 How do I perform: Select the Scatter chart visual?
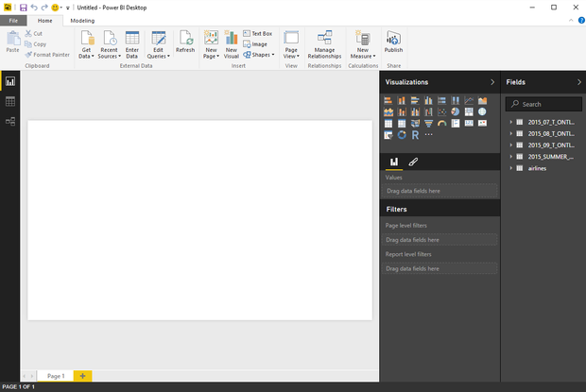tap(441, 111)
